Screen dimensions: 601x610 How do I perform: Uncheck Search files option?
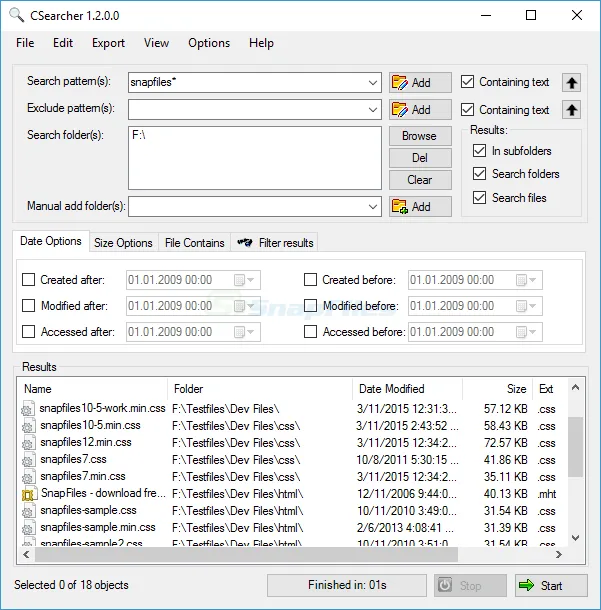coord(479,197)
